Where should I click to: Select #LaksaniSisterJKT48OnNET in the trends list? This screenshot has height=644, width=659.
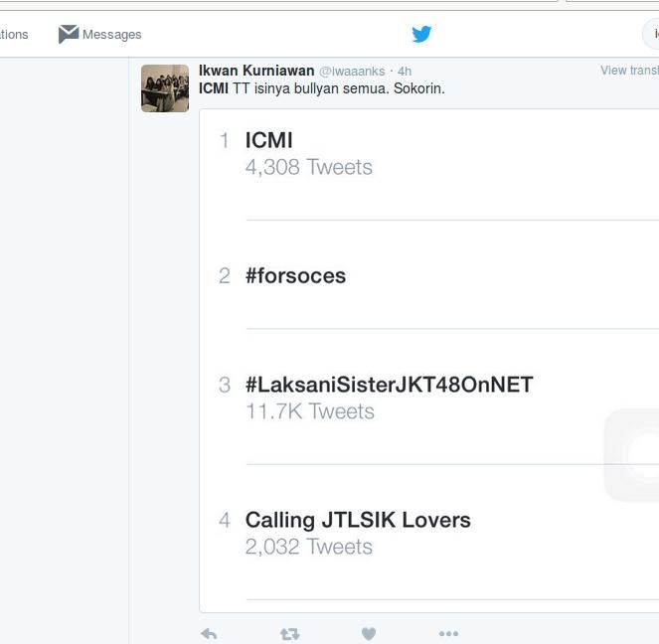pos(389,385)
